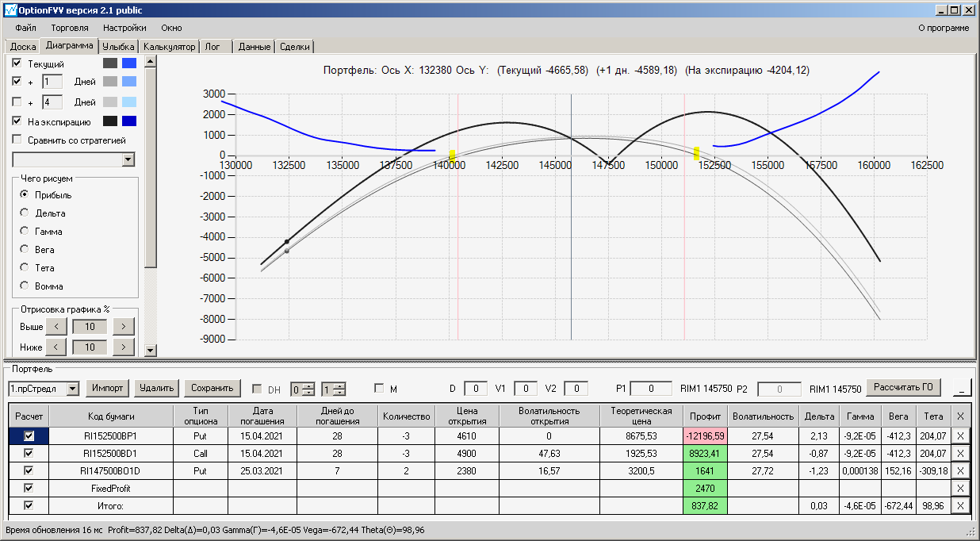
Task: Select the Тета radio button
Action: coord(25,267)
